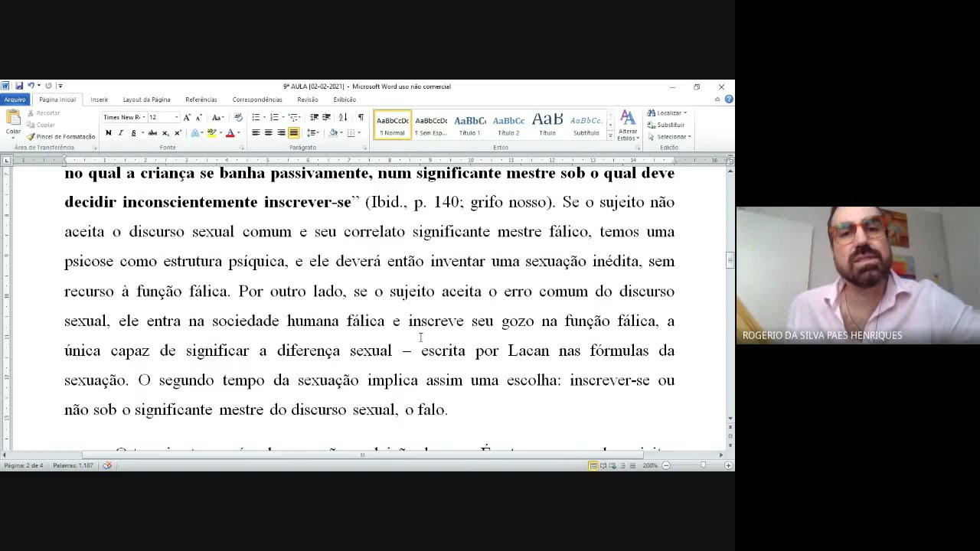The image size is (980, 551).
Task: Center align the text
Action: 268,133
